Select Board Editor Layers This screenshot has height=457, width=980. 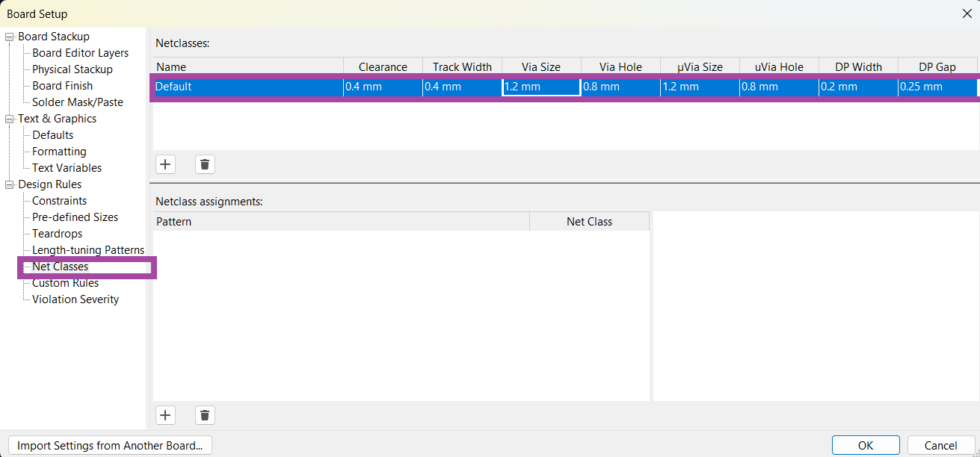click(80, 53)
